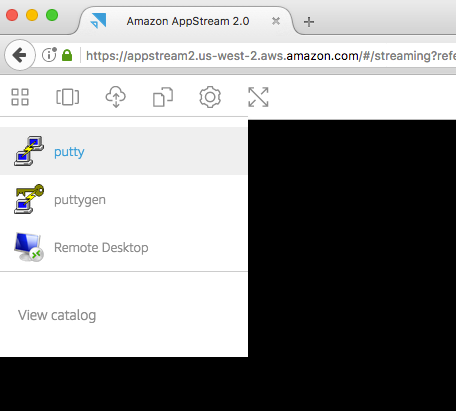Open My Files cloud upload icon
The height and width of the screenshot is (411, 456).
116,97
